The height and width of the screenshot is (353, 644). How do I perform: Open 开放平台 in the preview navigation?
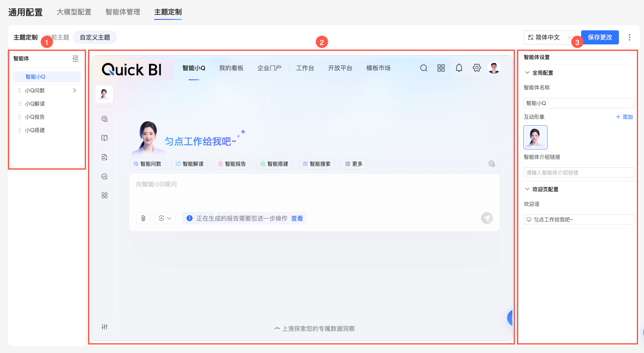(340, 68)
